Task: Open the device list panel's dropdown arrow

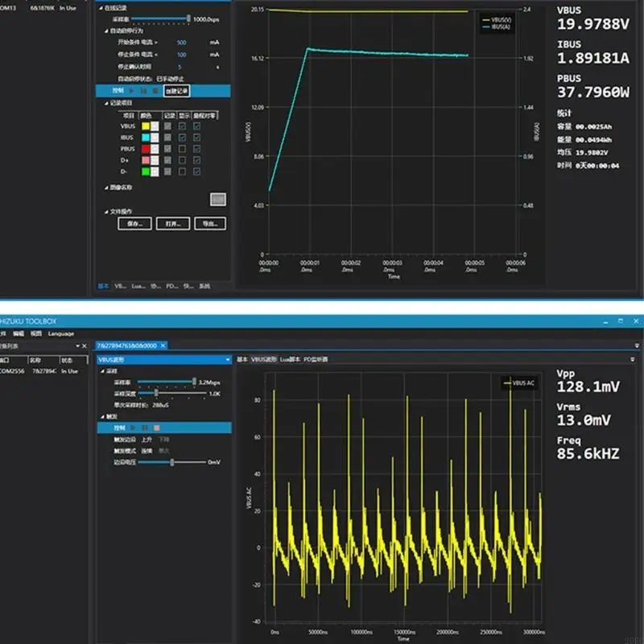Action: (77, 345)
